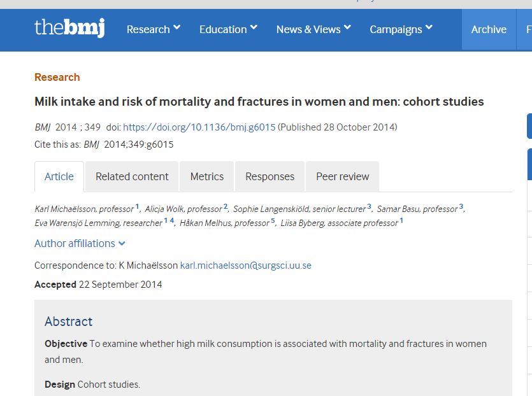
Task: Open the Campaigns dropdown menu
Action: tap(401, 29)
